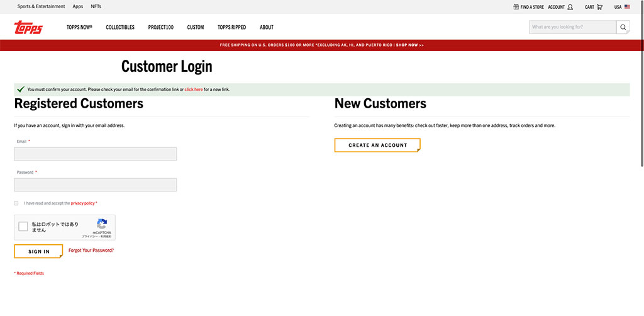Open the CUSTOM menu item

[x=196, y=27]
